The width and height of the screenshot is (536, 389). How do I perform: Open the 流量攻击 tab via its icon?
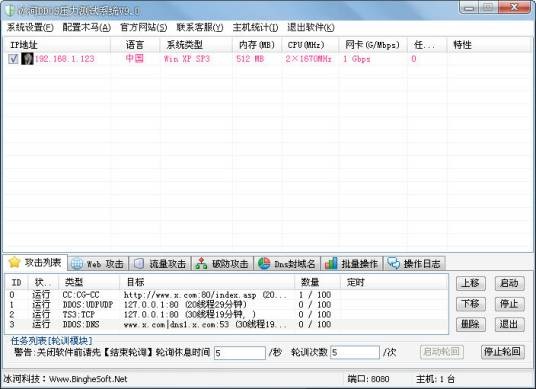[x=139, y=264]
